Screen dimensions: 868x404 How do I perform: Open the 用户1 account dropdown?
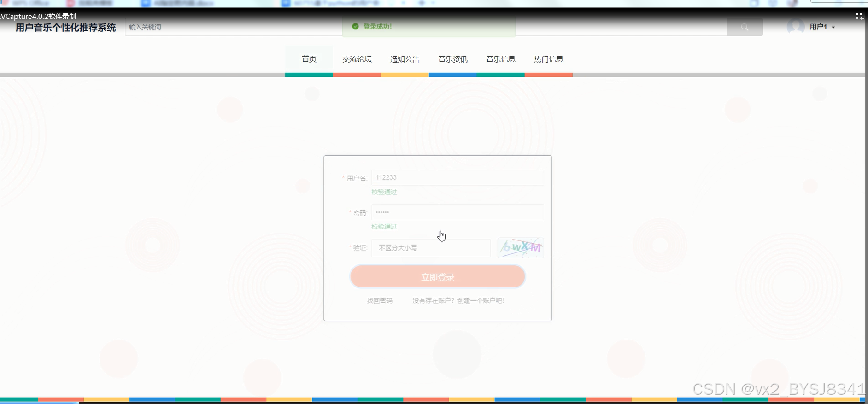click(x=822, y=27)
